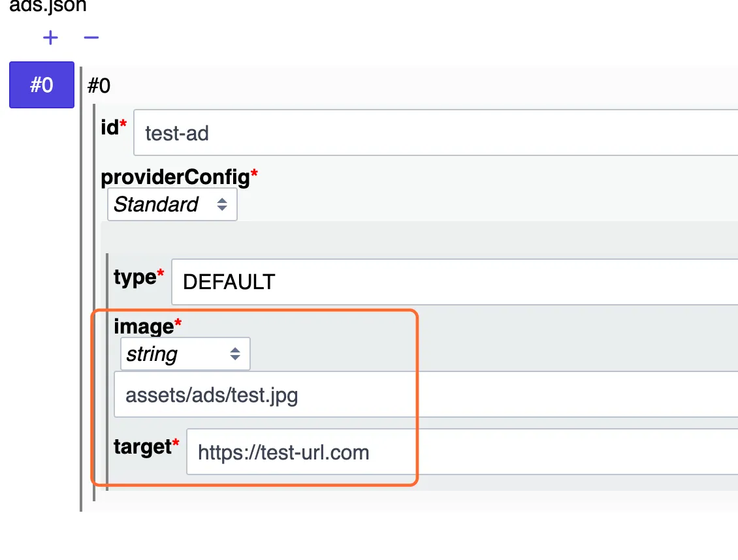The width and height of the screenshot is (738, 560).
Task: Open the string type dropdown under image
Action: tap(185, 354)
